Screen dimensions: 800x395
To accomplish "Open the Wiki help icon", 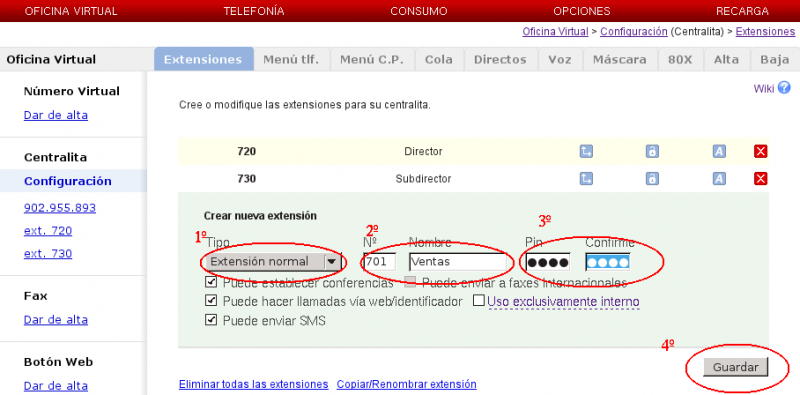I will (x=784, y=88).
